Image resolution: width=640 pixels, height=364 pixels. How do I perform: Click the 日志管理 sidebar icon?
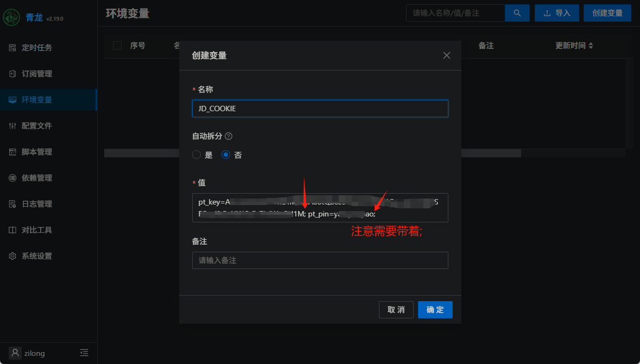12,204
